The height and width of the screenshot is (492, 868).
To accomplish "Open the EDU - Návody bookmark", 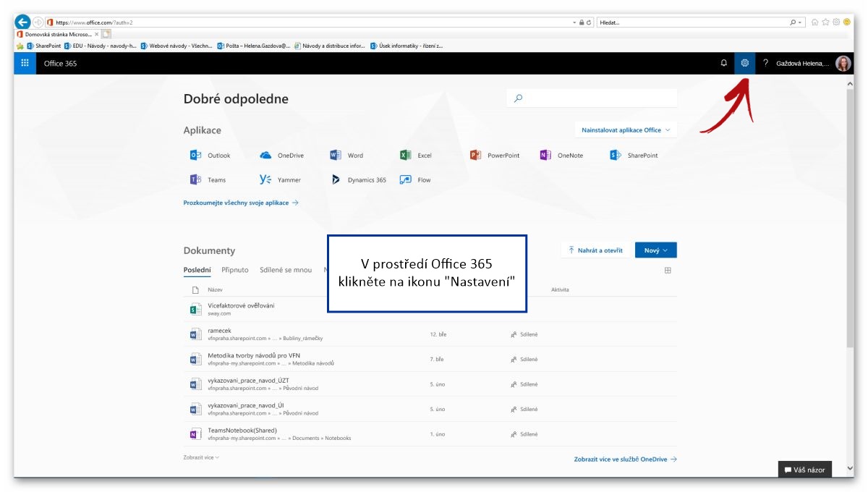I will point(101,46).
